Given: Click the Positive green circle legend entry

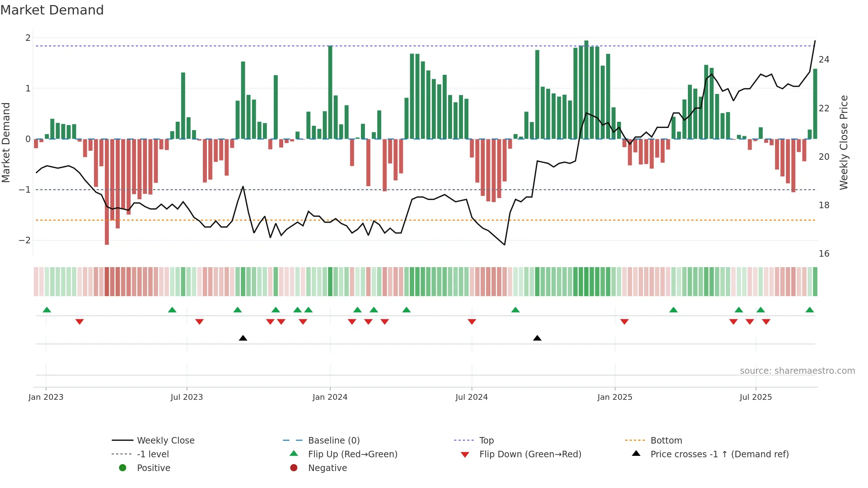Looking at the screenshot, I should point(145,468).
